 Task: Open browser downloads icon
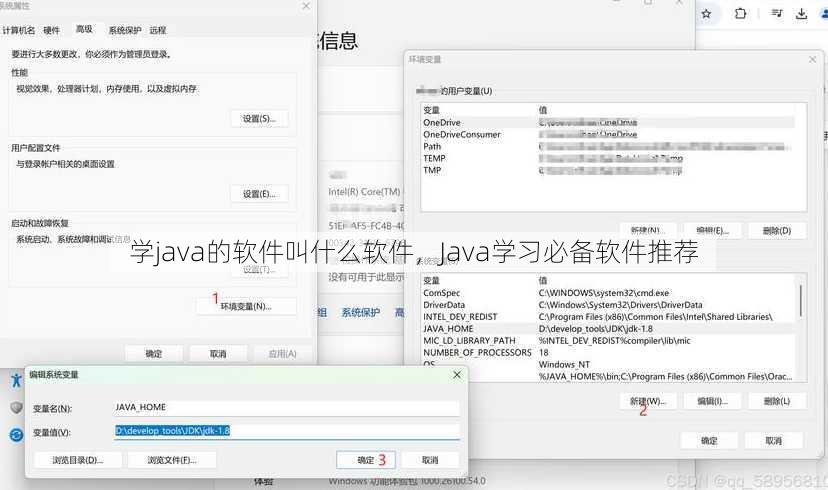pos(802,14)
